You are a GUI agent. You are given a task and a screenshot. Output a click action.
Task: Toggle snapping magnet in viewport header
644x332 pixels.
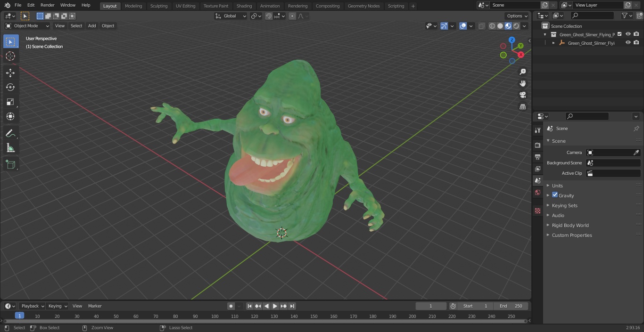(x=268, y=16)
